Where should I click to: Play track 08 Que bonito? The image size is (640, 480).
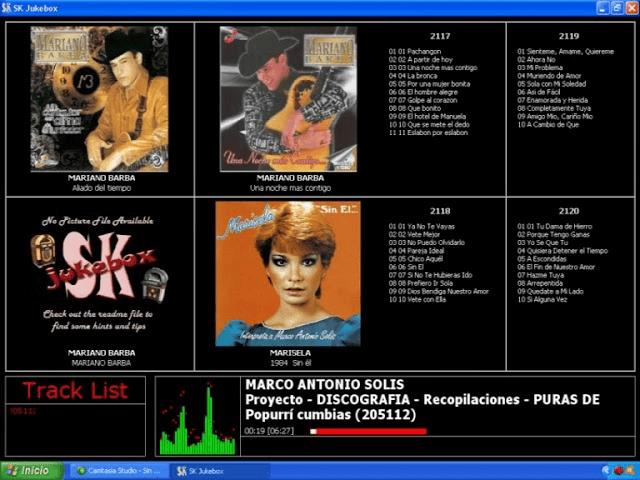click(x=415, y=109)
